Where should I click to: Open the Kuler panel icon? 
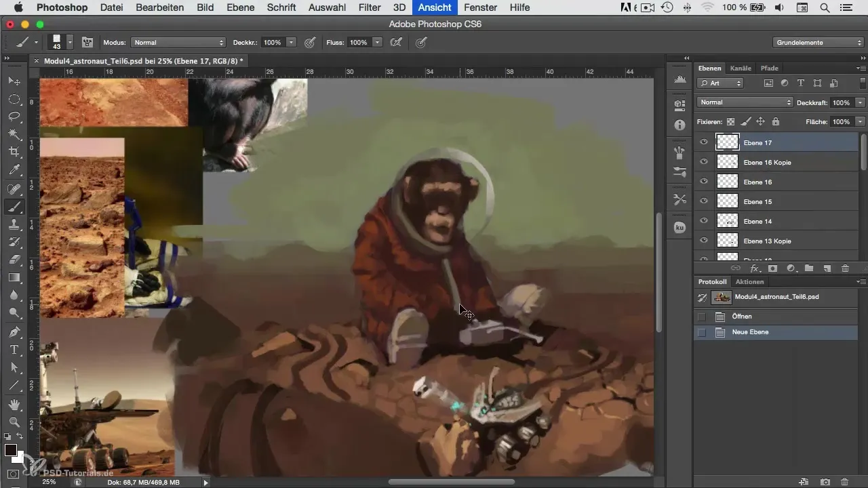pyautogui.click(x=679, y=228)
